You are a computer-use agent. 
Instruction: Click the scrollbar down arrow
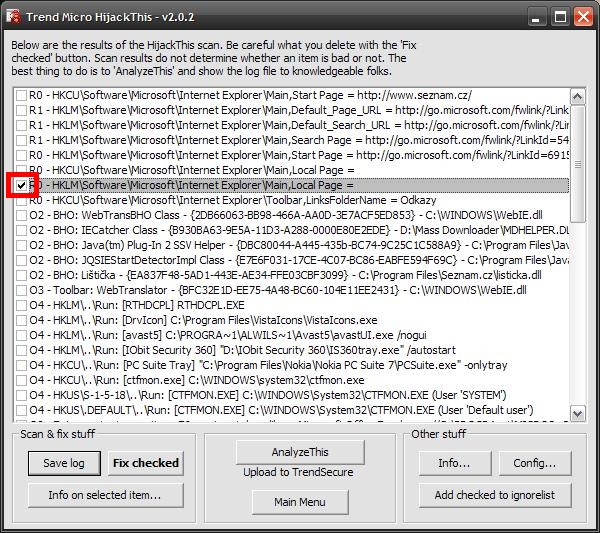[577, 414]
